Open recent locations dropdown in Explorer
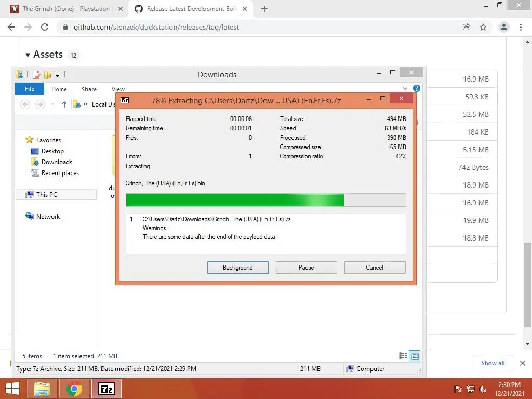The width and height of the screenshot is (532, 399). pos(52,104)
